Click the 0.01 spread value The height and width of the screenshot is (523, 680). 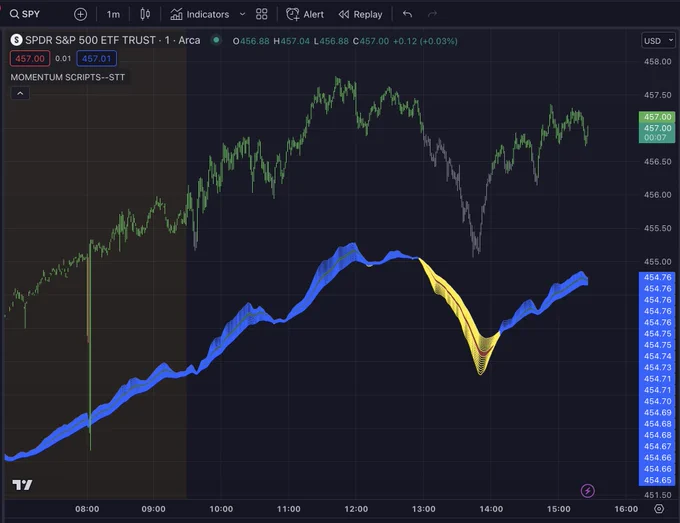[63, 59]
